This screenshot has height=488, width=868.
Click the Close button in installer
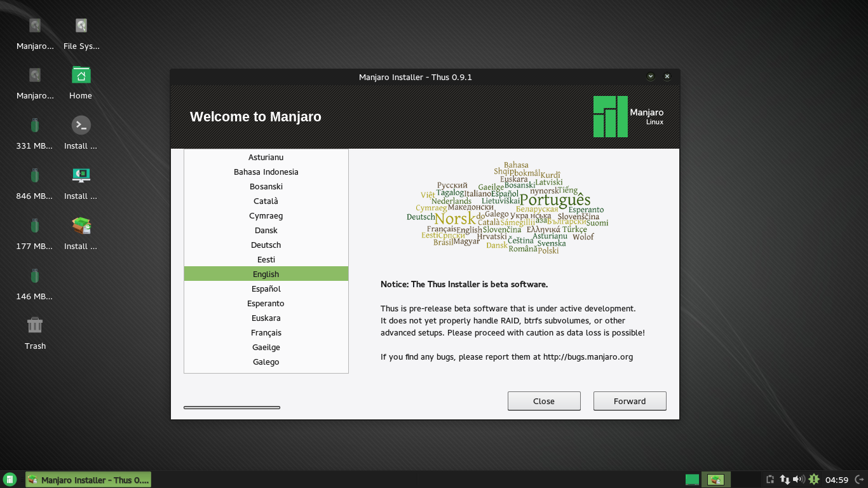point(544,401)
